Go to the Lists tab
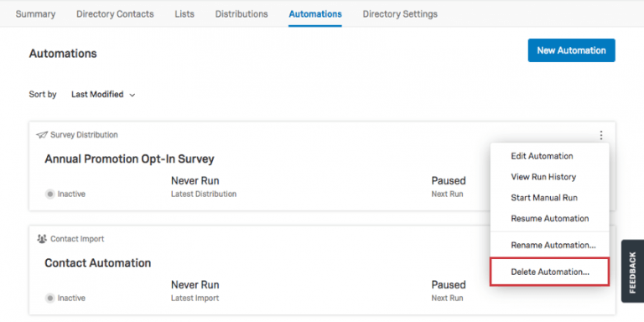644x322 pixels. pyautogui.click(x=184, y=14)
